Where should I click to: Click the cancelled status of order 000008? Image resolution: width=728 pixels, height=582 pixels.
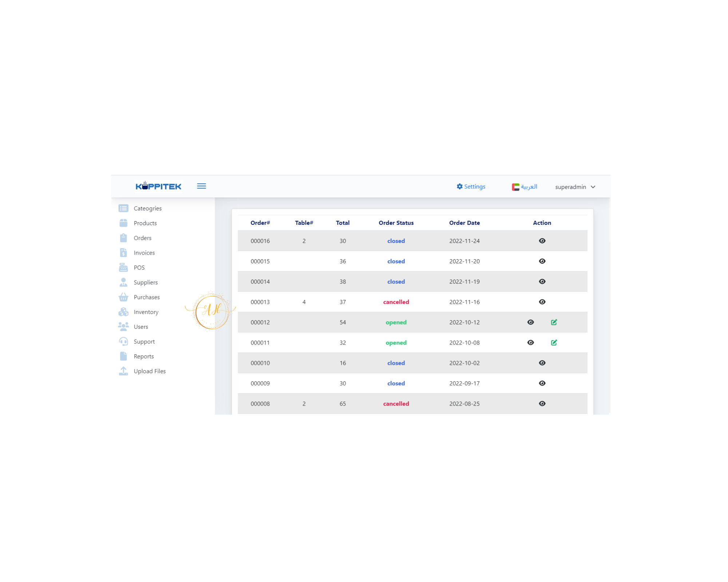click(x=396, y=404)
